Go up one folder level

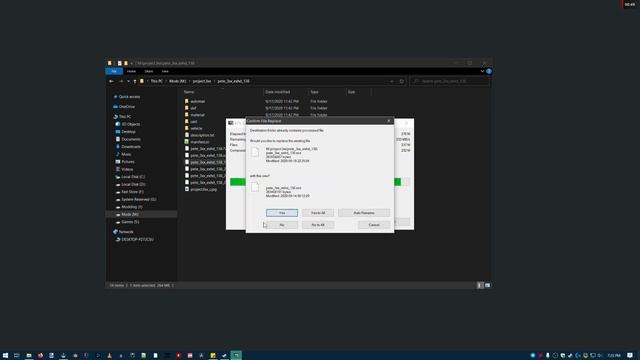click(135, 81)
